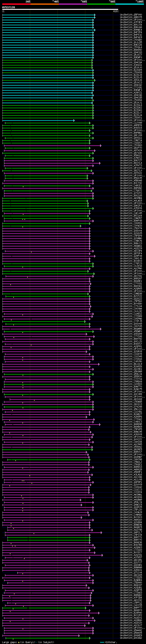This screenshot has height=644, width=146.
Task: Select label UniRef100_B2ZGK5
Action: (x=131, y=70)
